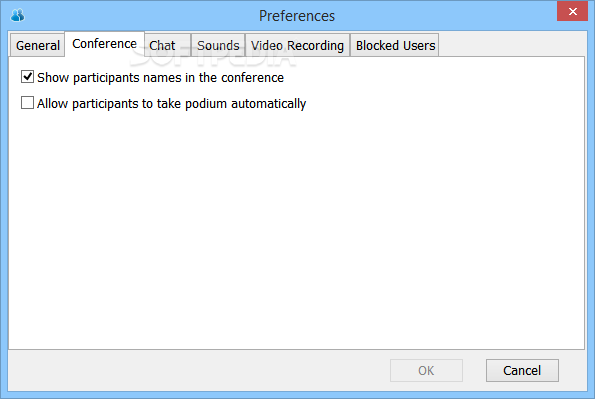This screenshot has width=595, height=399.
Task: Click the Preferences title text
Action: point(297,16)
